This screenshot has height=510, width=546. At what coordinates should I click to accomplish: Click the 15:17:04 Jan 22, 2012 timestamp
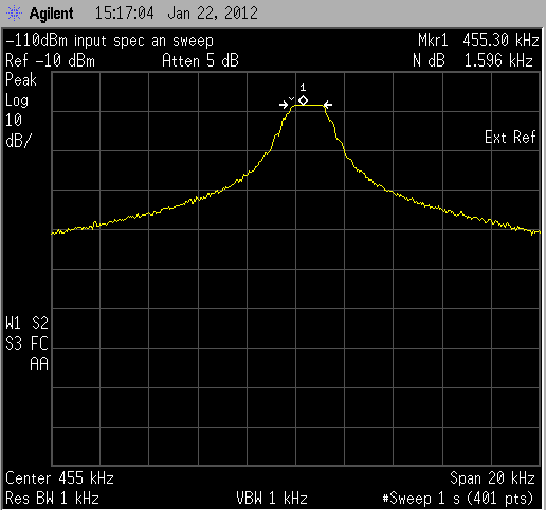coord(176,14)
